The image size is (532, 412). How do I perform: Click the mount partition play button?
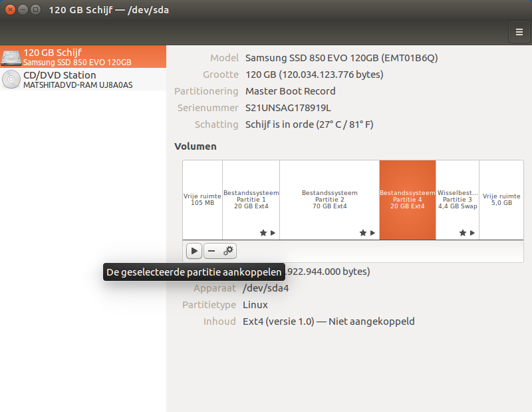[x=194, y=251]
